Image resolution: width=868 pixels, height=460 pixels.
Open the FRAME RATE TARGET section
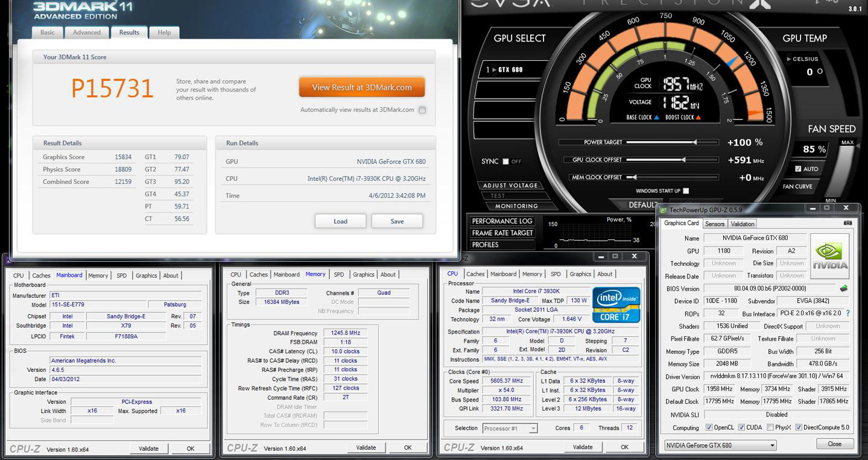(x=502, y=233)
